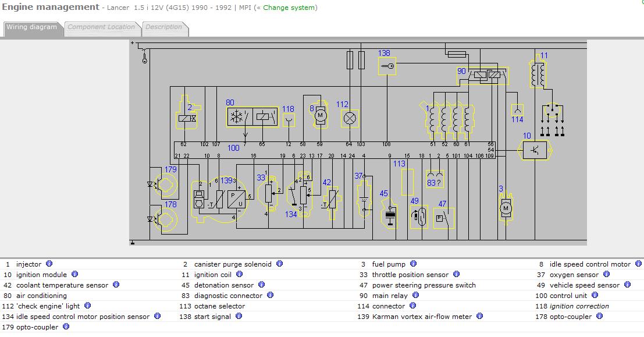Click info icon beside main relay
The image size is (644, 337).
pos(415,295)
